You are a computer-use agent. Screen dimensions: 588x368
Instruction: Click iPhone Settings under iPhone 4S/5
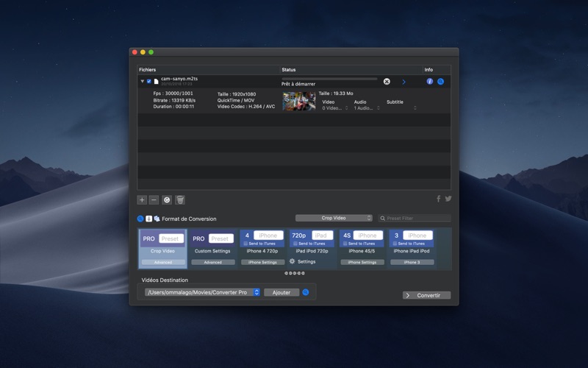point(362,262)
